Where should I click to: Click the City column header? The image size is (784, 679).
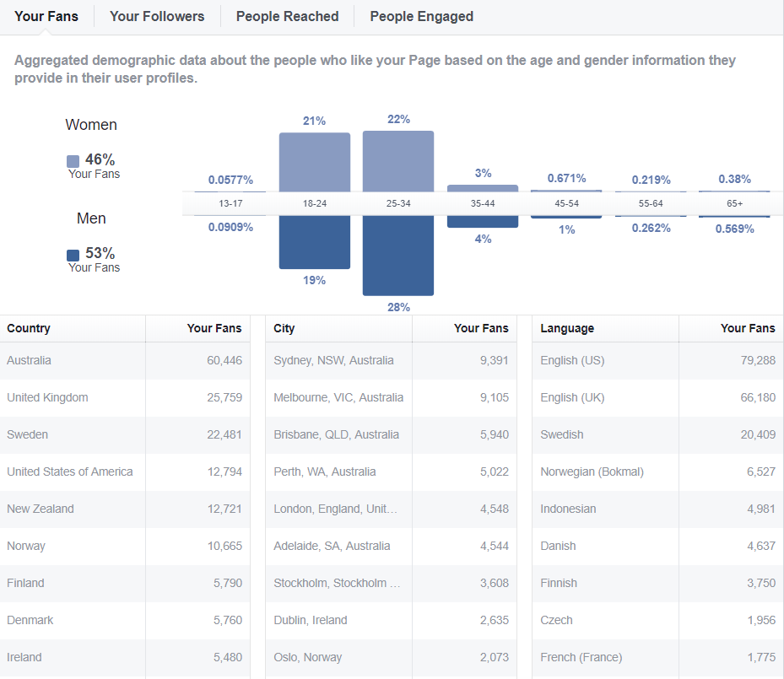pos(284,328)
